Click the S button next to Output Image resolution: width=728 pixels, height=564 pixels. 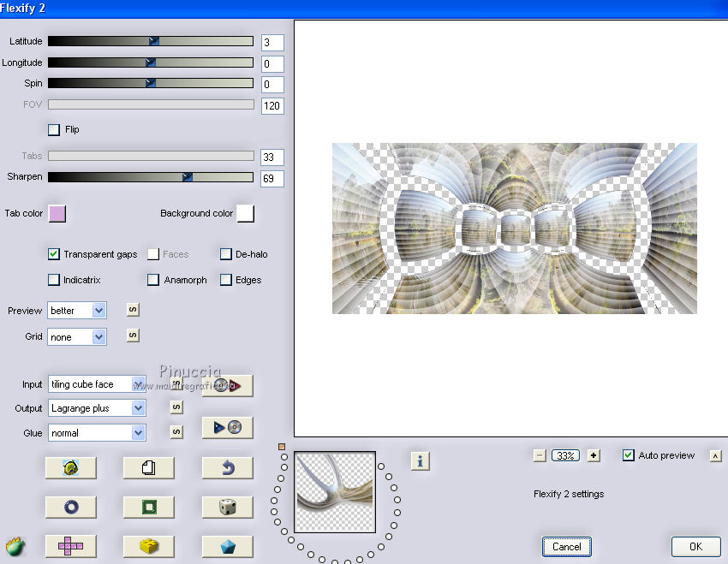[176, 407]
